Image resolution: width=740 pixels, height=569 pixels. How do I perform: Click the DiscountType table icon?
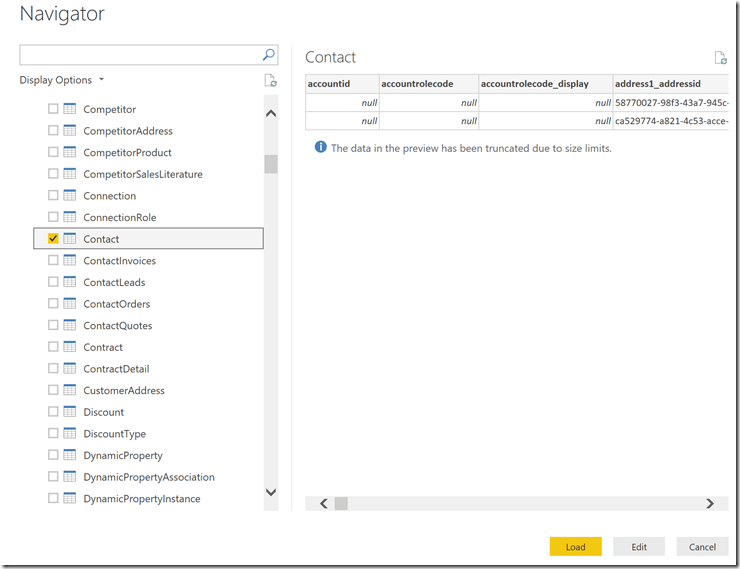[70, 434]
